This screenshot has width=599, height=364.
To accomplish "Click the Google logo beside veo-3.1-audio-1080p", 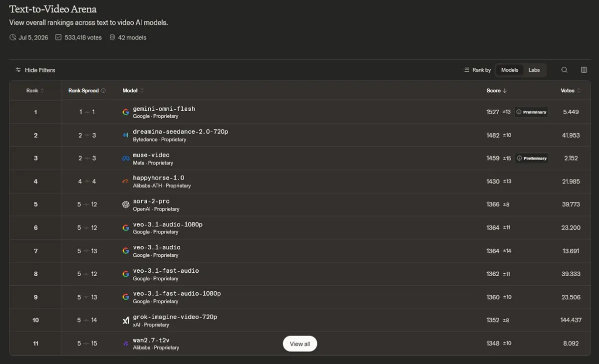I will click(126, 228).
